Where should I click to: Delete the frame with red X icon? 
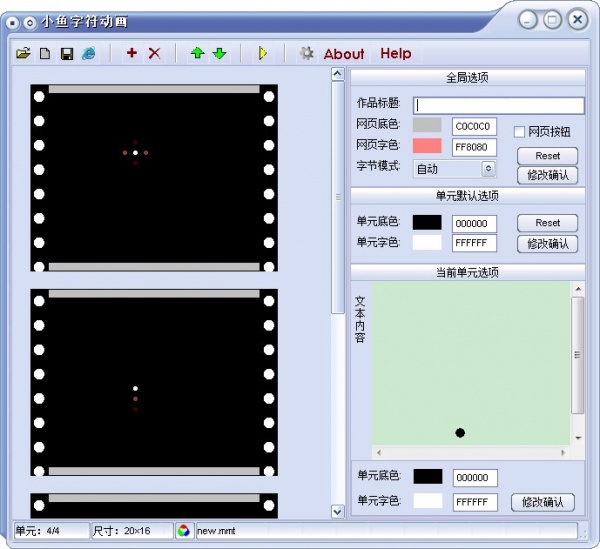pos(154,54)
